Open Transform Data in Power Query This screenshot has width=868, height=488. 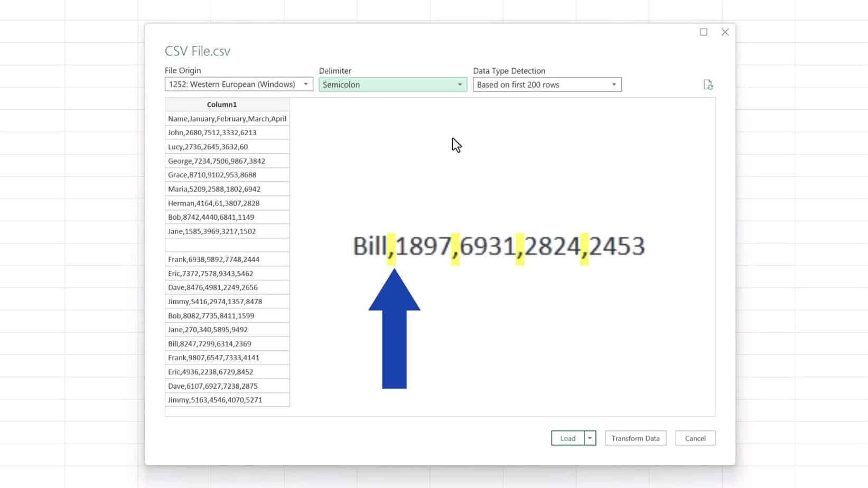(x=635, y=438)
